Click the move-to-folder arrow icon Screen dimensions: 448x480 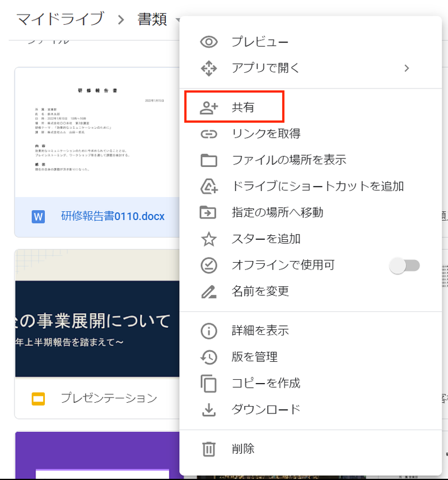coord(208,212)
